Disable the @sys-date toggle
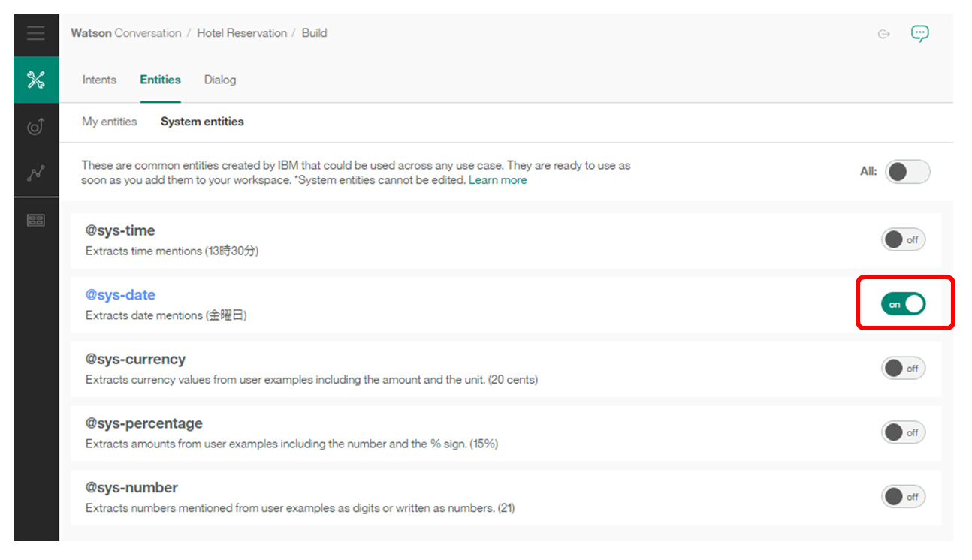Screen dimensions: 972x560 903,304
